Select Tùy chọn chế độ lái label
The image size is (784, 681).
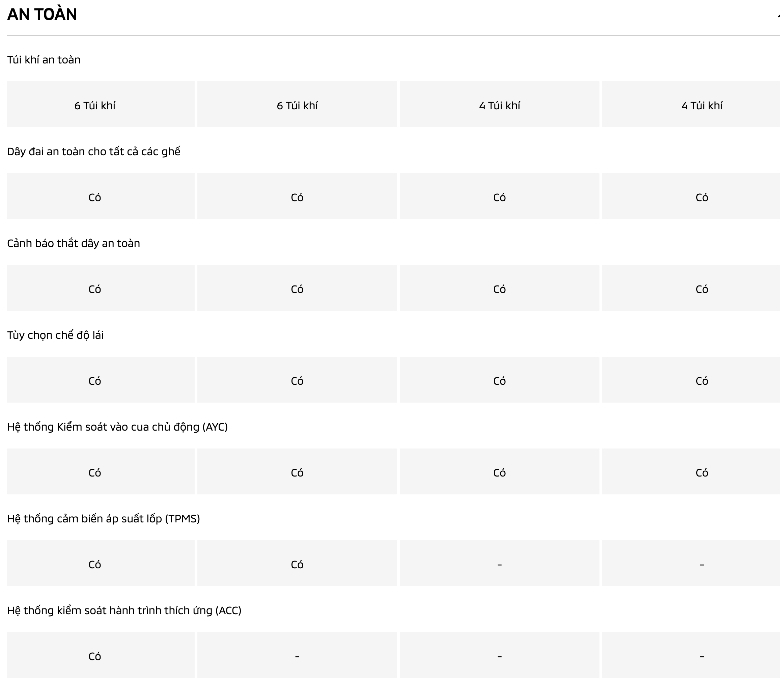(x=55, y=335)
